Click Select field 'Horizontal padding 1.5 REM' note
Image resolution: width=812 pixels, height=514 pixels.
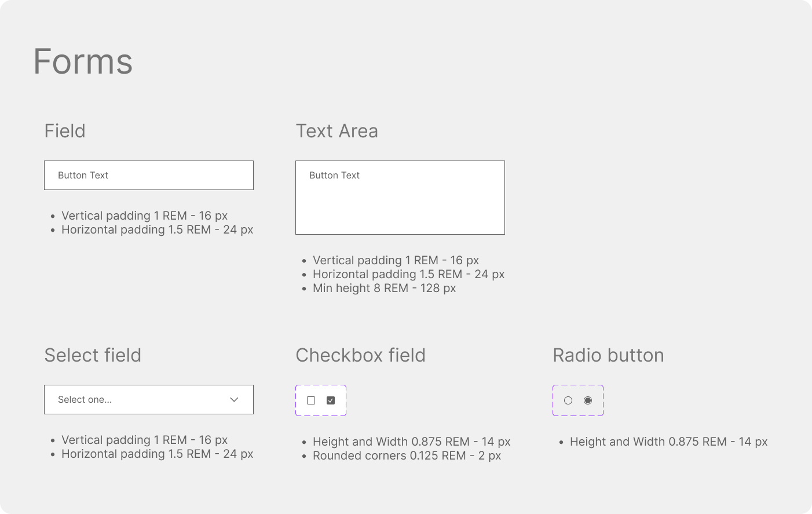point(158,454)
